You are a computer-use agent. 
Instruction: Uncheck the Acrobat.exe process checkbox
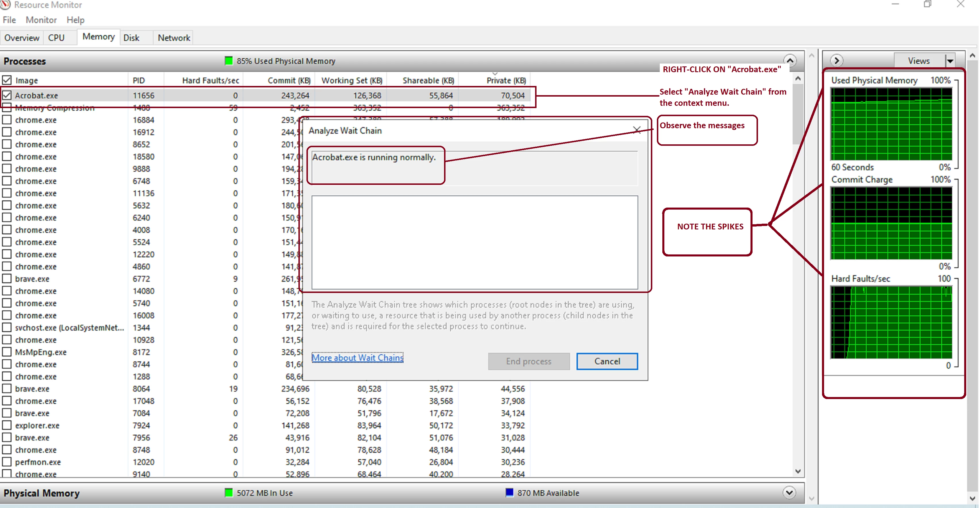click(7, 95)
